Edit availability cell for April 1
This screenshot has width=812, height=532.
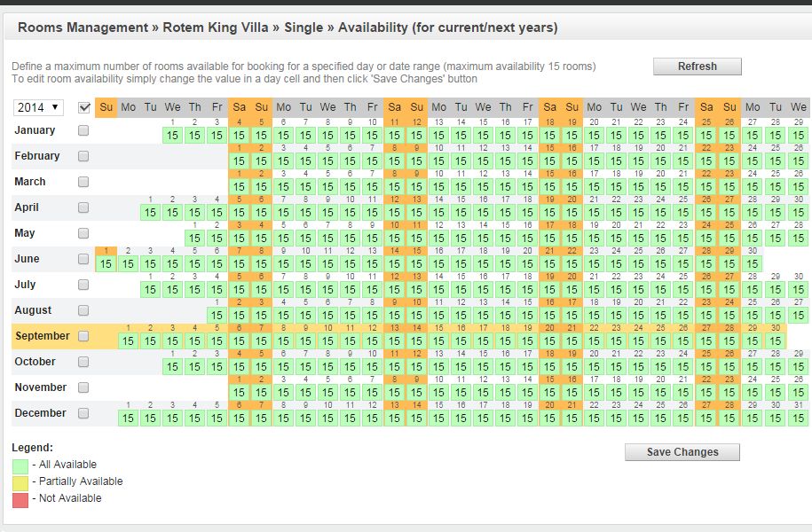[150, 213]
